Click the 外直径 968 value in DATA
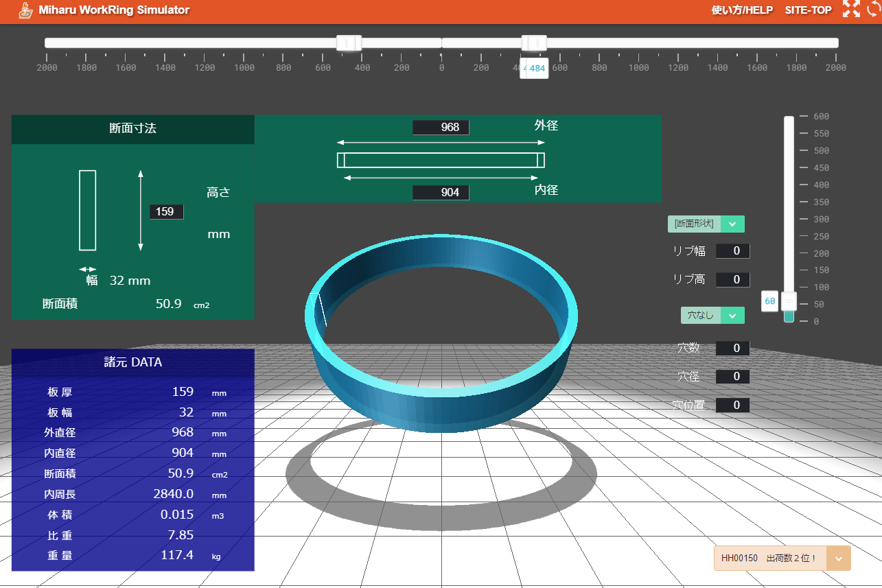 [x=183, y=433]
